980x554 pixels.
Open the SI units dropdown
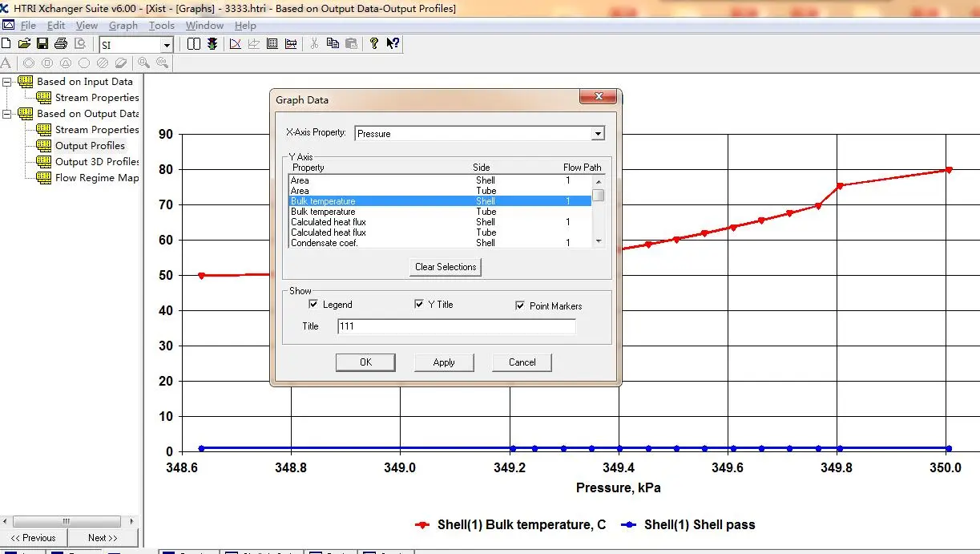point(167,45)
